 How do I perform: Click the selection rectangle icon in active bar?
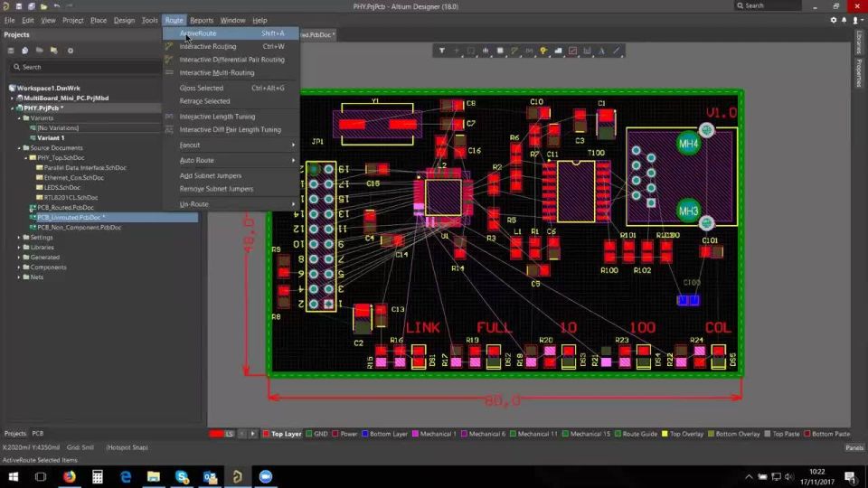tap(471, 51)
